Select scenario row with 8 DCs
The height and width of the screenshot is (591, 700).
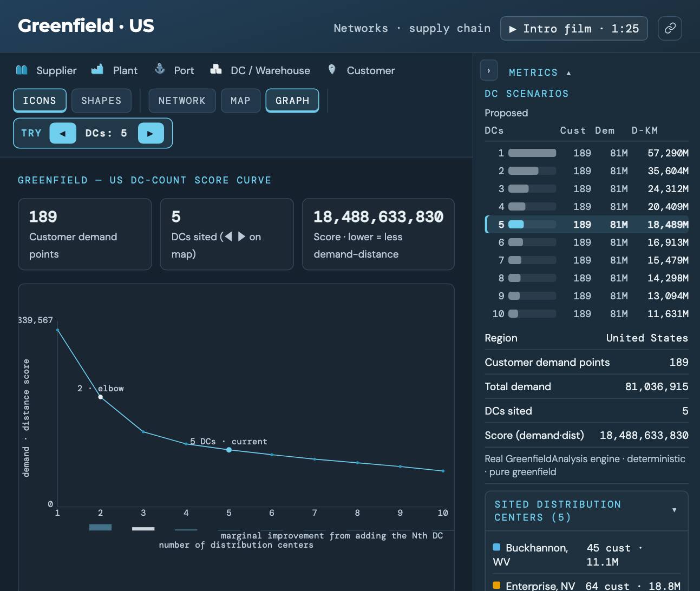587,278
